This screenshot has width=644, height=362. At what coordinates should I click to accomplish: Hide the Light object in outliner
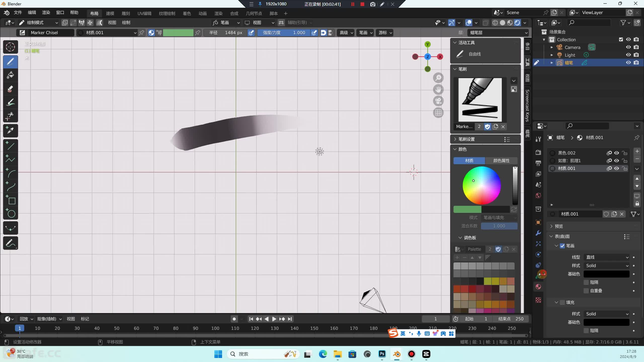pos(628,55)
